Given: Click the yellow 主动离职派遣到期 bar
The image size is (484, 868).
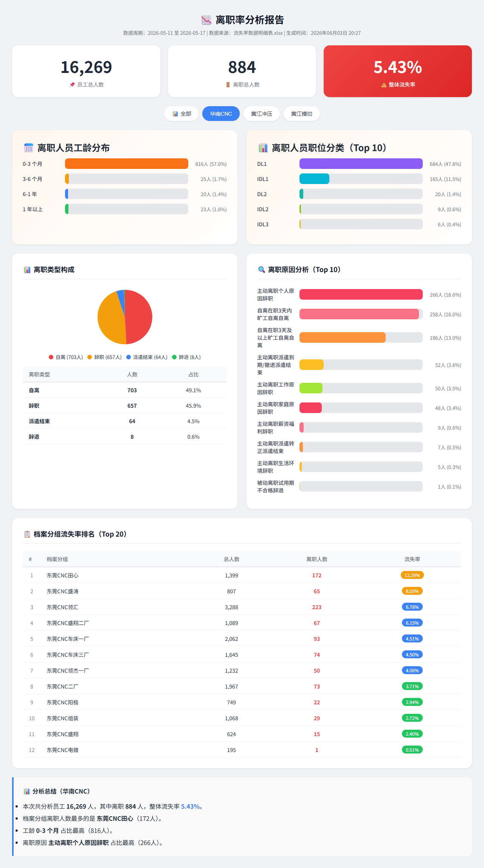Looking at the screenshot, I should (312, 365).
